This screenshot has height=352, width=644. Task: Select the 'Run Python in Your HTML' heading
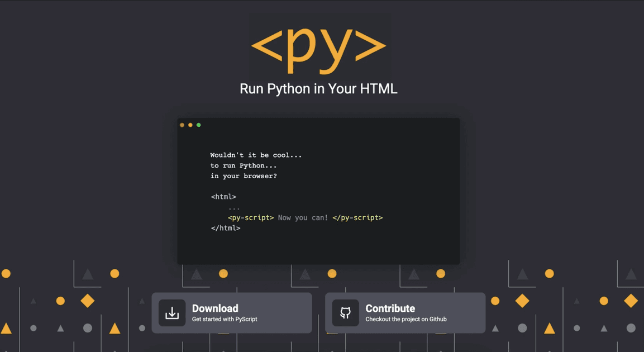click(x=318, y=89)
